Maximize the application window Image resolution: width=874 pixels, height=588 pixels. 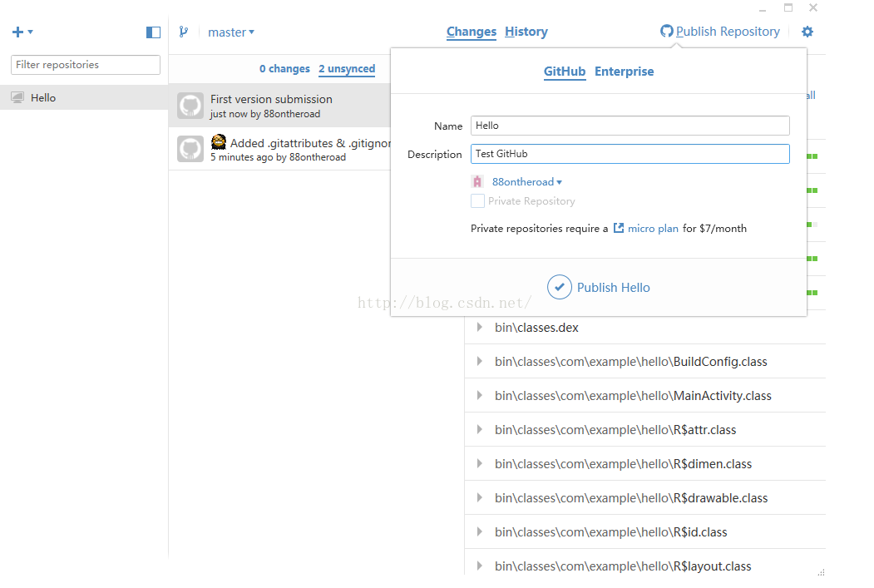click(788, 7)
